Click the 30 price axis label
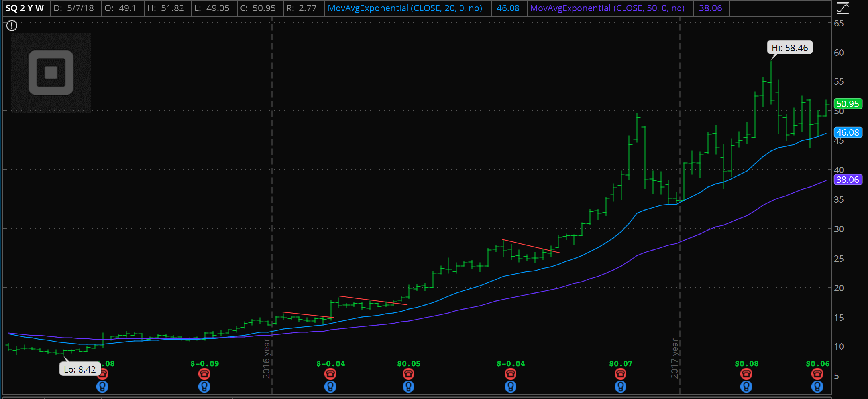The width and height of the screenshot is (868, 399). point(839,229)
